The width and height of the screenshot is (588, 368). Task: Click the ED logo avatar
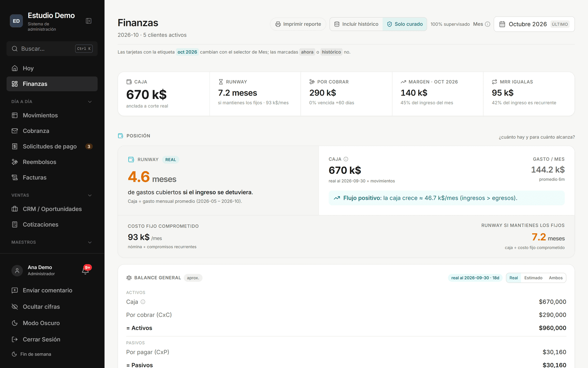[16, 21]
